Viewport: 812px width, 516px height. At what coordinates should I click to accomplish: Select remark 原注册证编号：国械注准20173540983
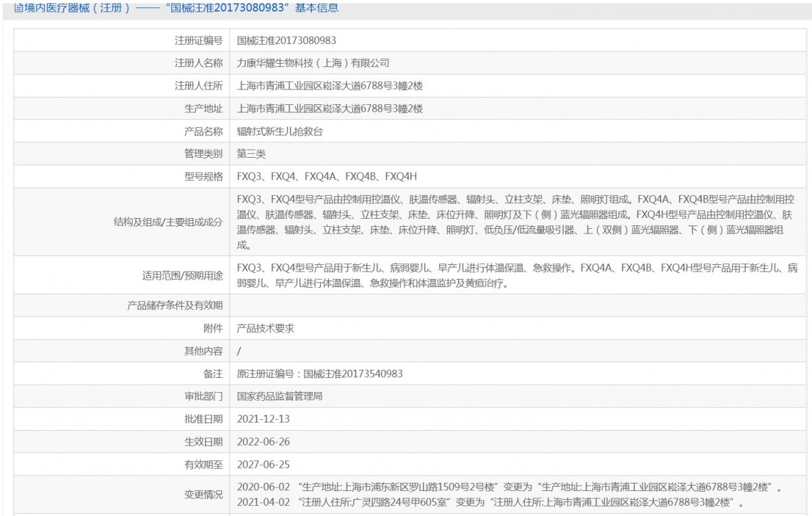(x=320, y=374)
